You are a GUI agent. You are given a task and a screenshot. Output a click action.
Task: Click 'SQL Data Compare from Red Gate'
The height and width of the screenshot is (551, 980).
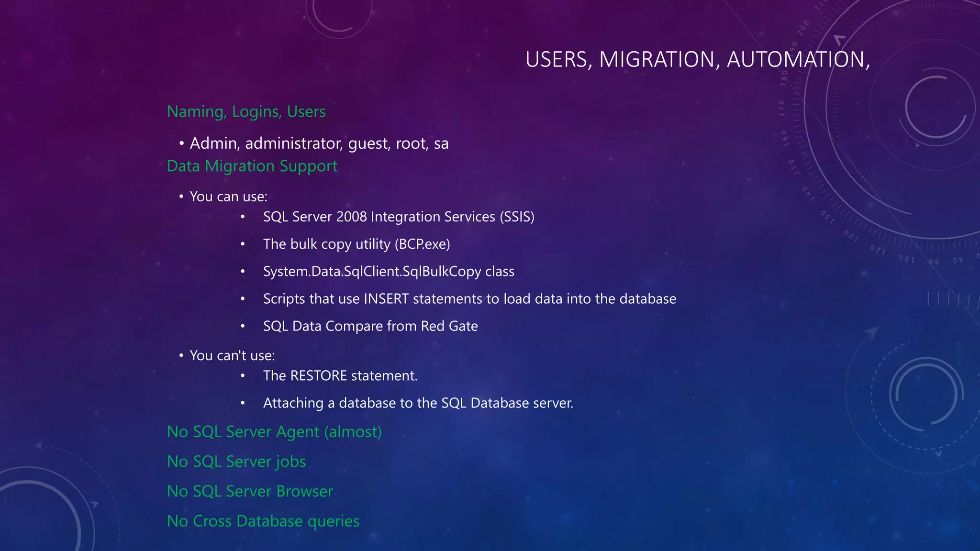[370, 326]
